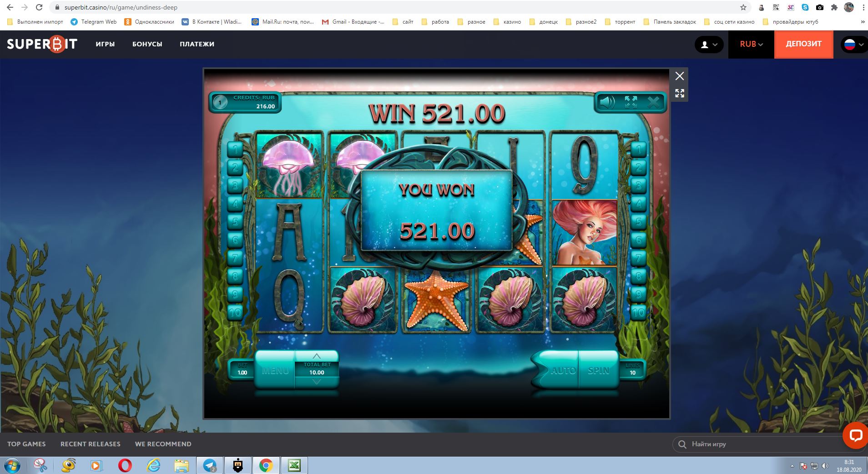Open Chrome three-dot menu
868x474 pixels.
click(863, 7)
